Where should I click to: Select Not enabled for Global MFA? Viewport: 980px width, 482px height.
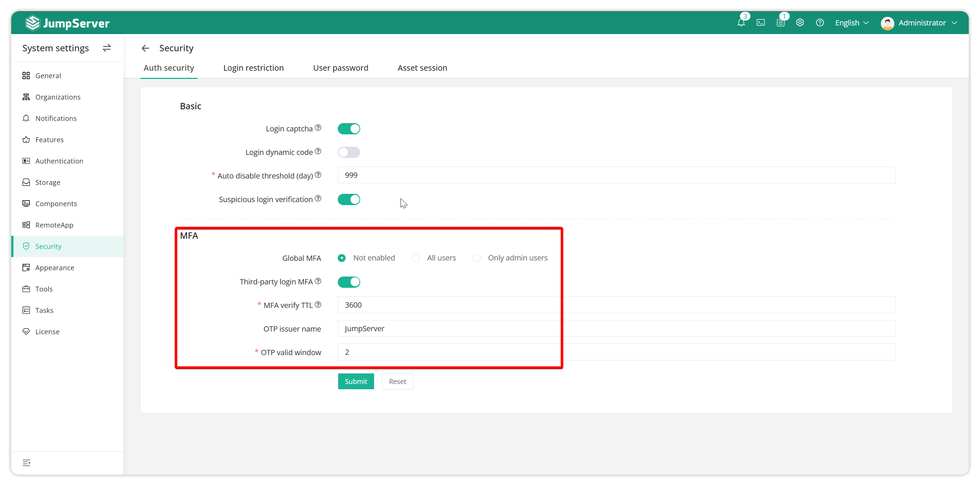click(366, 258)
